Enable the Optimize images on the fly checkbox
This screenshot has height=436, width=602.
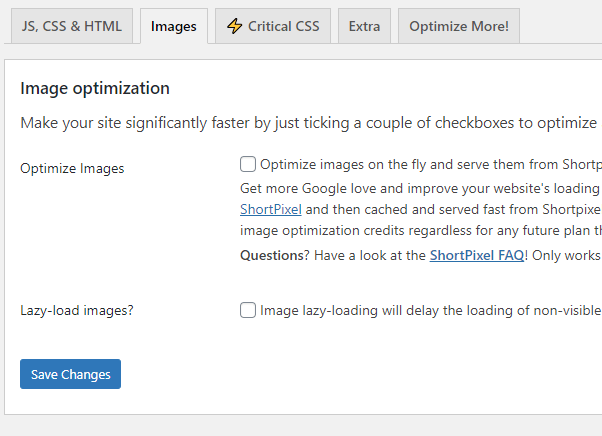pyautogui.click(x=248, y=164)
